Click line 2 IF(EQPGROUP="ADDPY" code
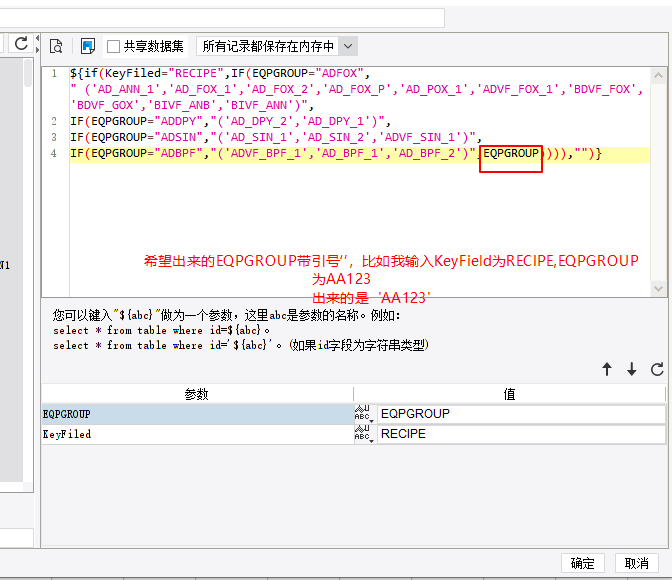This screenshot has width=672, height=580. coord(230,121)
